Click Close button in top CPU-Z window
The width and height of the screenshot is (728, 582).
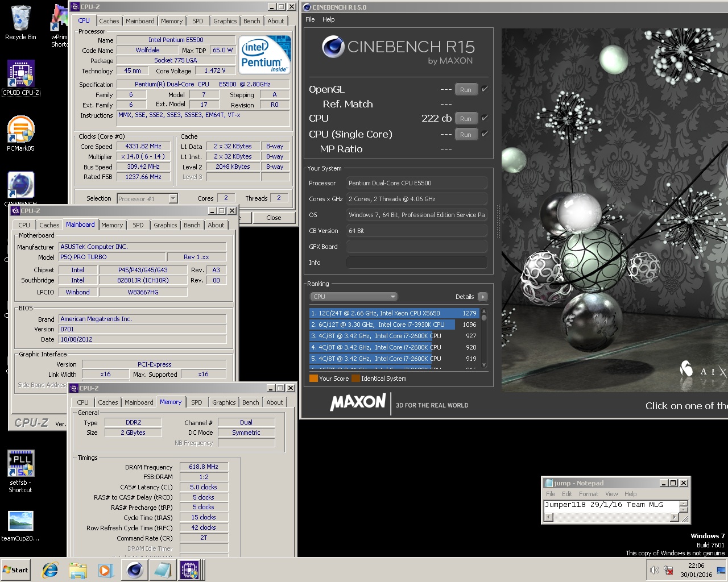[x=274, y=218]
